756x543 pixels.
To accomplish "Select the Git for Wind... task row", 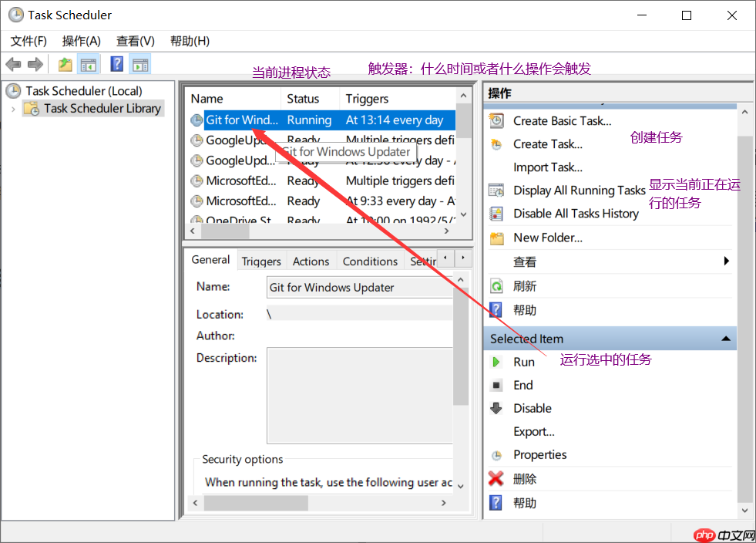I will click(321, 120).
